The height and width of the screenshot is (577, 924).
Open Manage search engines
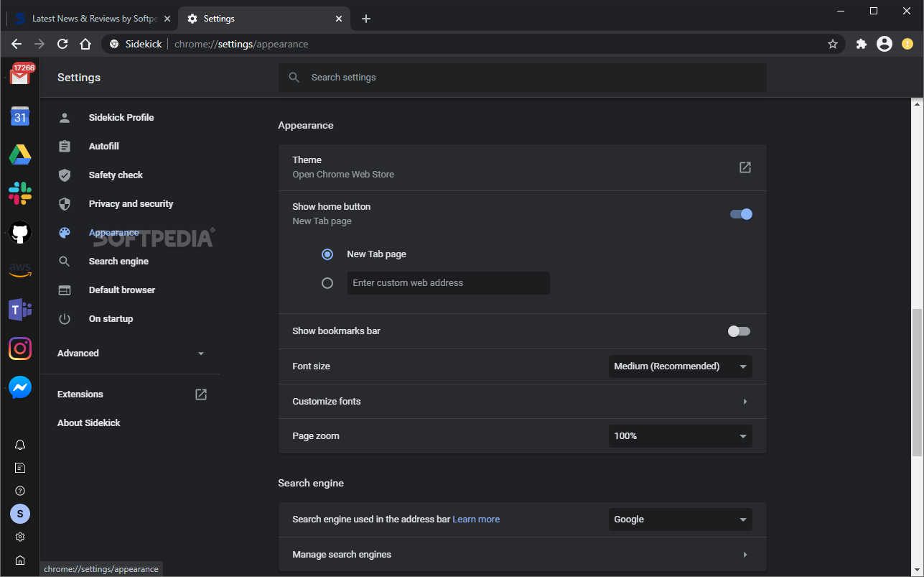(x=523, y=555)
